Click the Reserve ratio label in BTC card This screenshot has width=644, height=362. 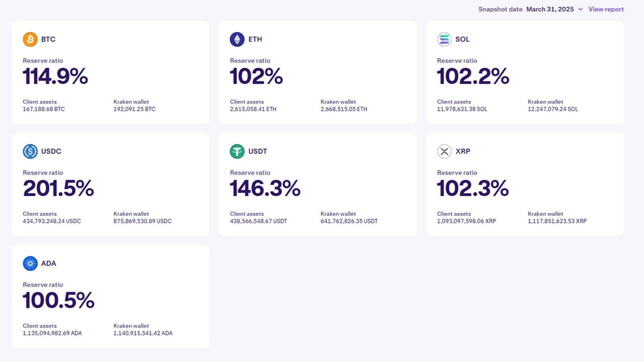[43, 61]
